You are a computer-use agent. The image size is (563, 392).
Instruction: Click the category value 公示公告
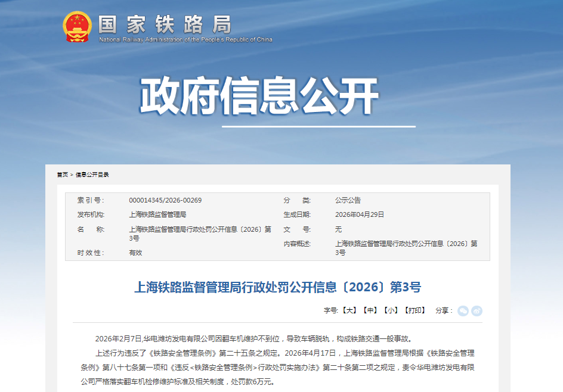(348, 200)
